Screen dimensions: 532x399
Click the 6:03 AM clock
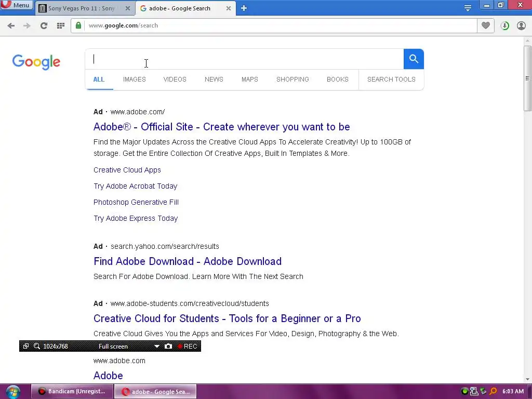click(x=513, y=391)
